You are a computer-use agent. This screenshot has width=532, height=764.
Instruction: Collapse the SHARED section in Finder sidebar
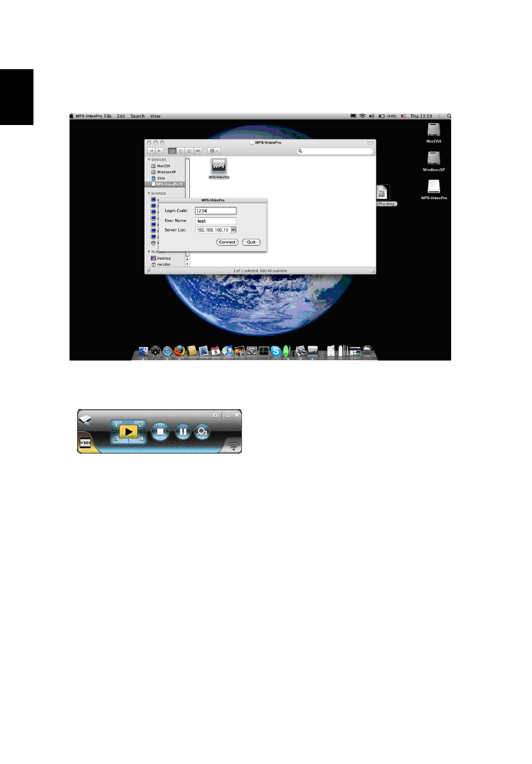tap(149, 193)
